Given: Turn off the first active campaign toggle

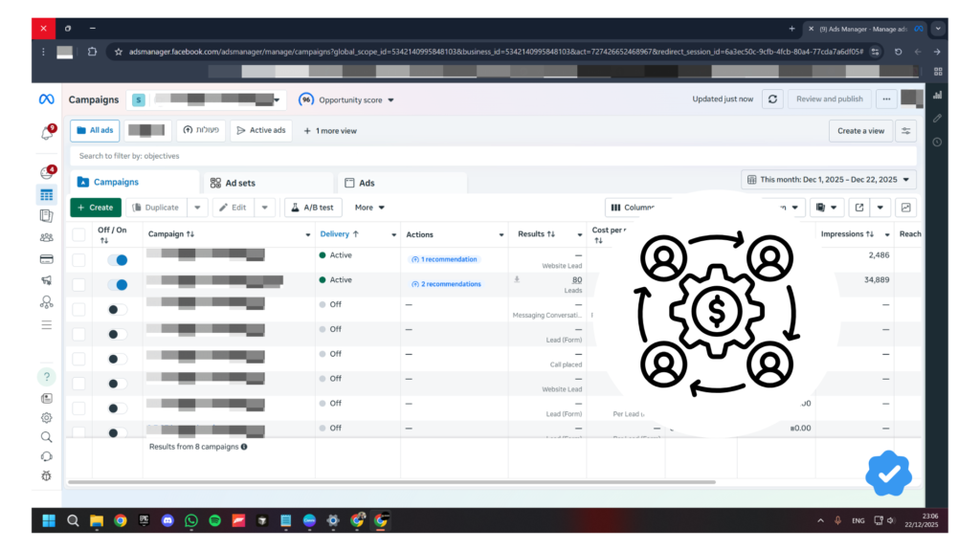Looking at the screenshot, I should 118,259.
